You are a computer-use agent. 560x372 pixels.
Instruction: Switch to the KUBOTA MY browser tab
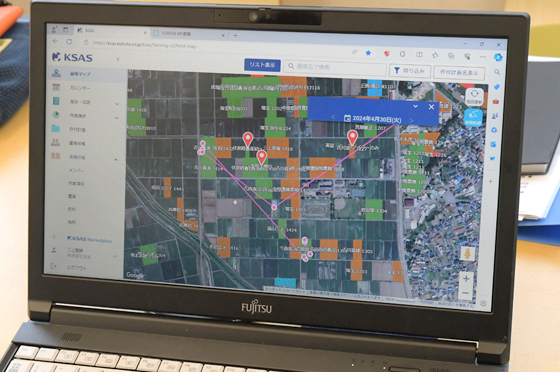click(188, 33)
